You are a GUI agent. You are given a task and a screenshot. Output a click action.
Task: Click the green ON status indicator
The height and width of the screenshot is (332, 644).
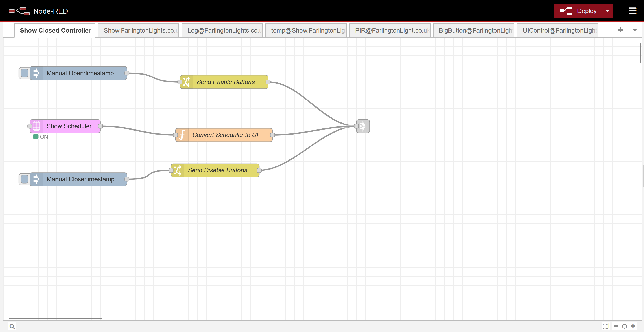click(x=36, y=137)
